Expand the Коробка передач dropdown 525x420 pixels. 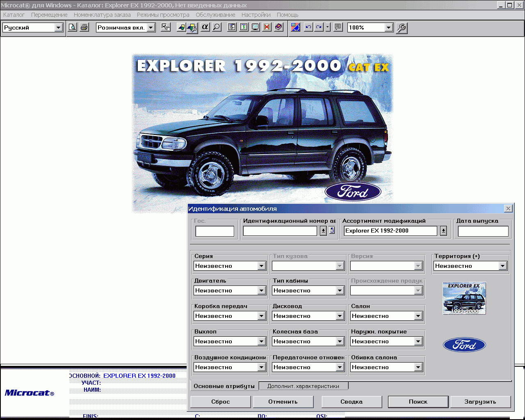(262, 316)
